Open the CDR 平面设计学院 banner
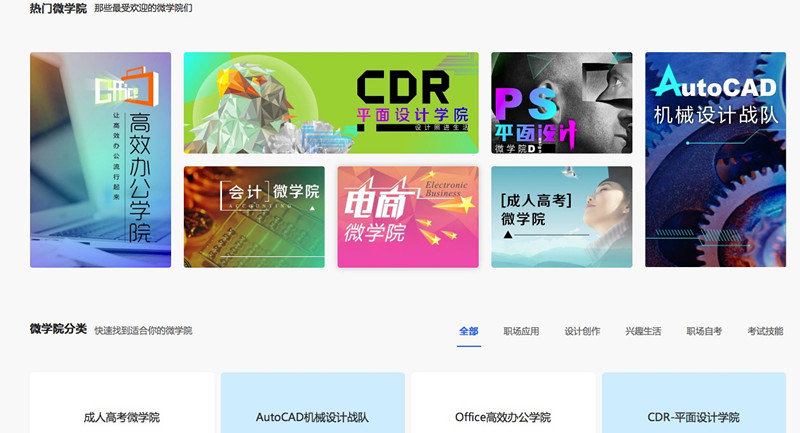Screen dimensions: 800x433 tap(331, 103)
